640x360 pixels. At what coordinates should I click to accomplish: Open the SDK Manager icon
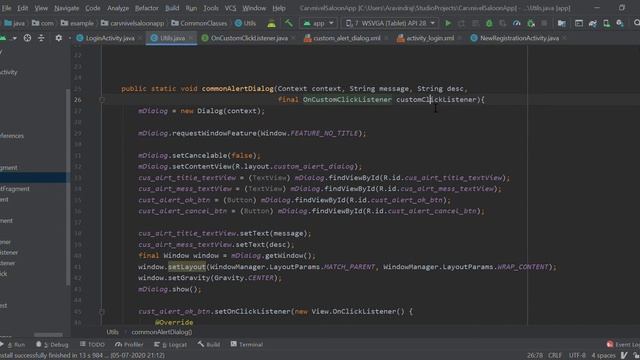pos(620,23)
